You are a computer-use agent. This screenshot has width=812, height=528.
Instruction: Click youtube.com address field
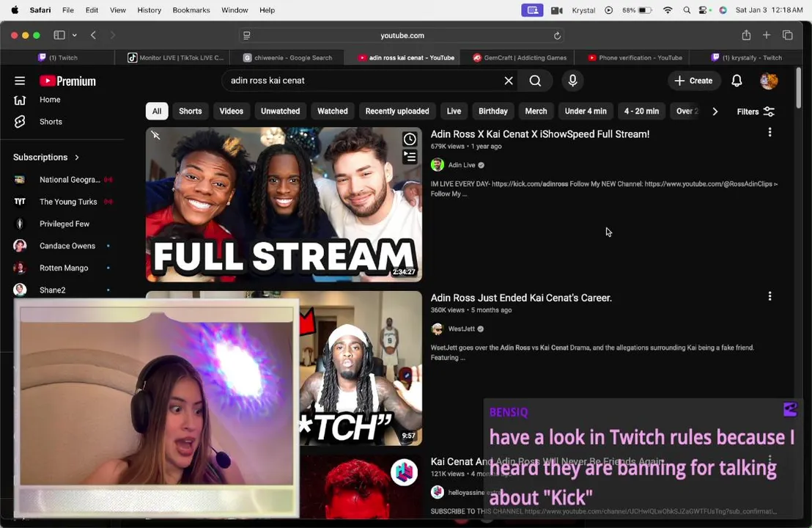coord(402,36)
